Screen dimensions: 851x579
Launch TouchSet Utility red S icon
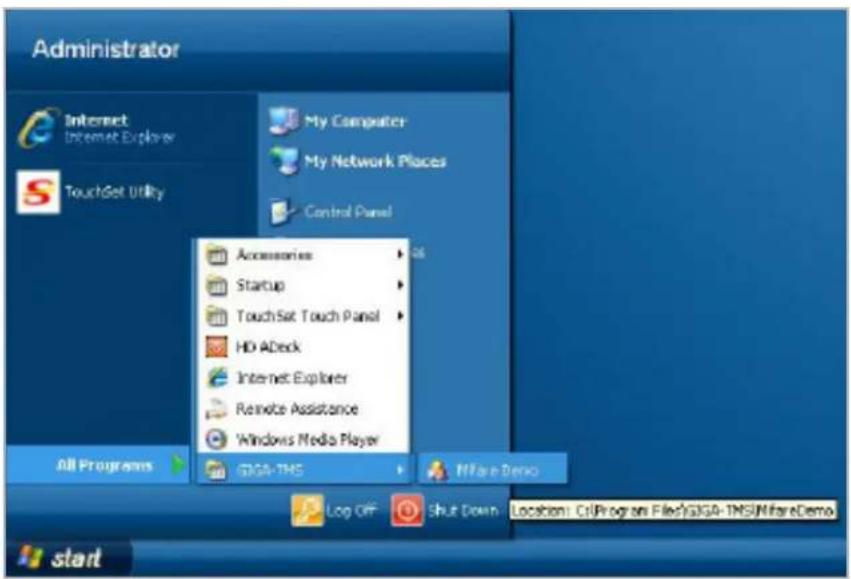[x=38, y=192]
